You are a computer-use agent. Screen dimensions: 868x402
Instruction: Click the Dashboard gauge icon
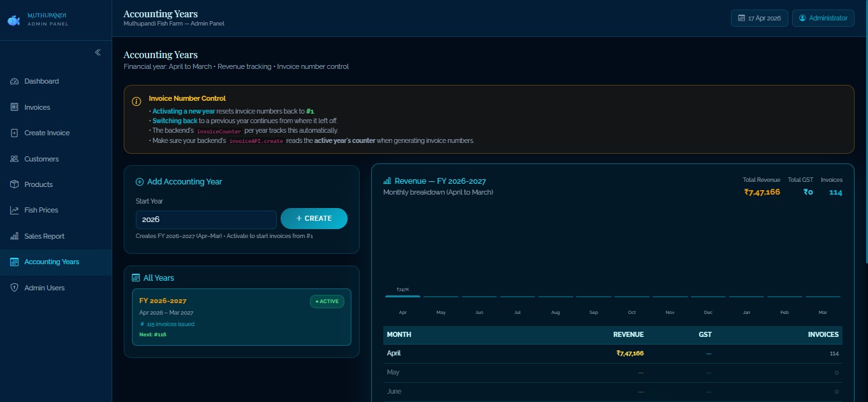(15, 82)
